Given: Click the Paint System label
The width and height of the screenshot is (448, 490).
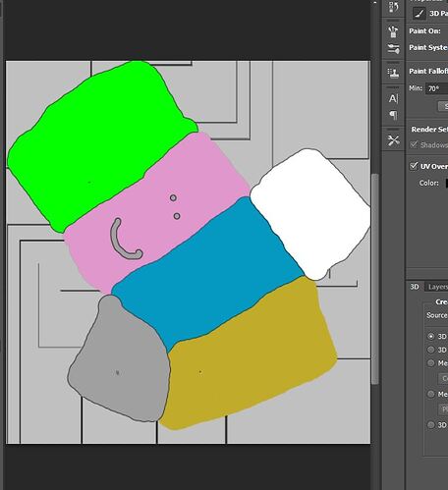Looking at the screenshot, I should [428, 47].
